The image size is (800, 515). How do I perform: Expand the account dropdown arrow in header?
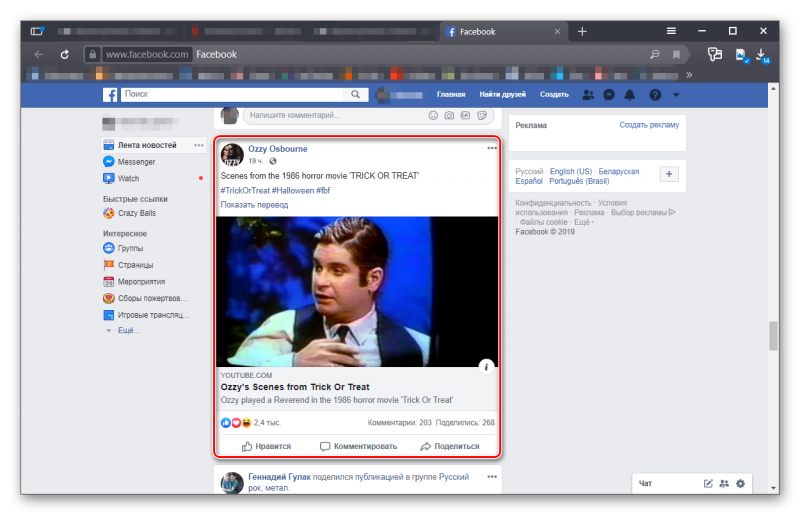pos(676,95)
